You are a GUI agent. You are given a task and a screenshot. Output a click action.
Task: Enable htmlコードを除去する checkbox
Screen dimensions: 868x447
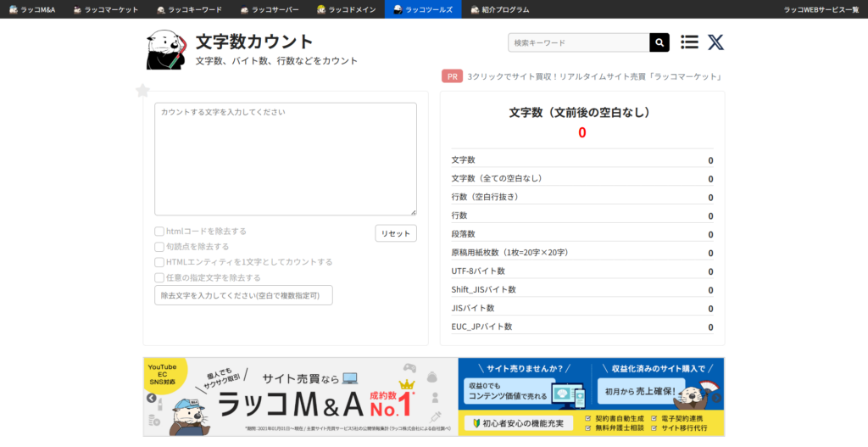point(159,231)
